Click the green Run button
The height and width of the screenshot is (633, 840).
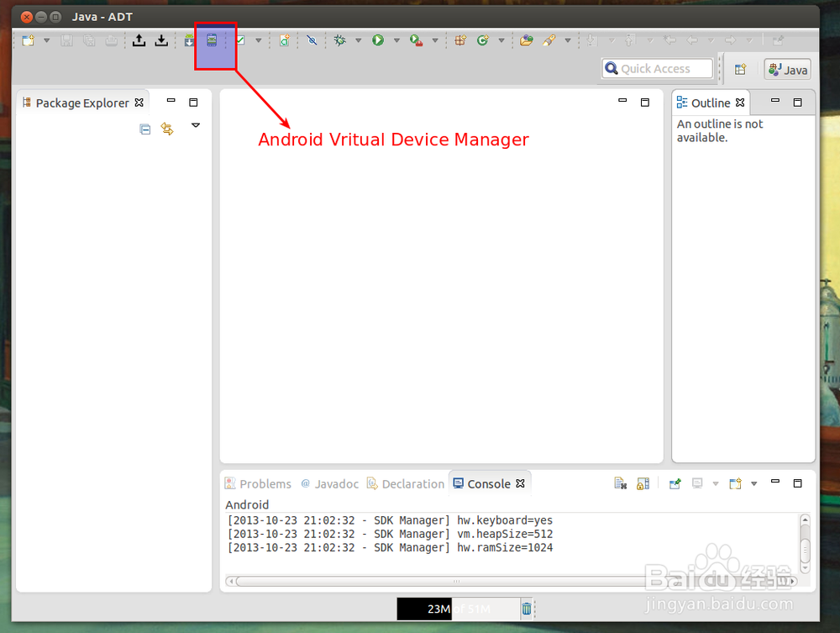(378, 40)
